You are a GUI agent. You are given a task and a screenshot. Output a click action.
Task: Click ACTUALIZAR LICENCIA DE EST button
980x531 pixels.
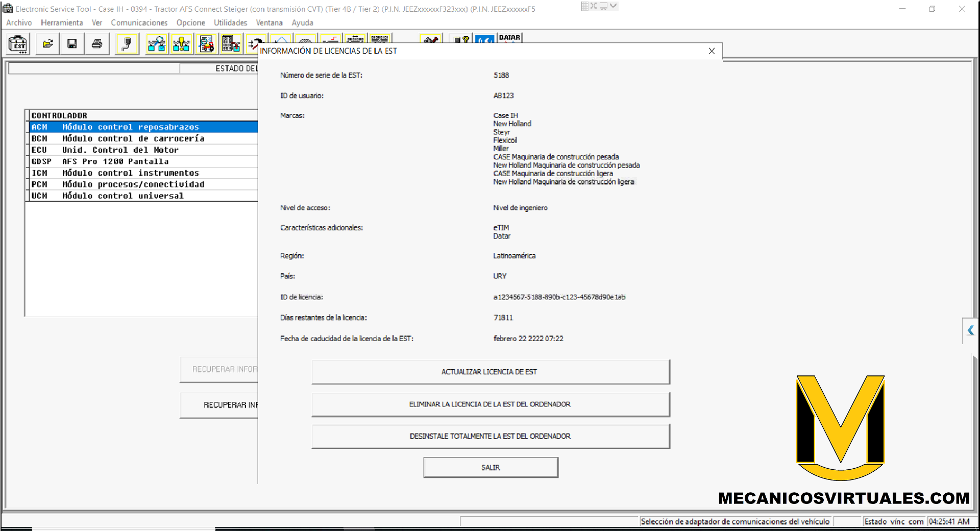coord(491,372)
